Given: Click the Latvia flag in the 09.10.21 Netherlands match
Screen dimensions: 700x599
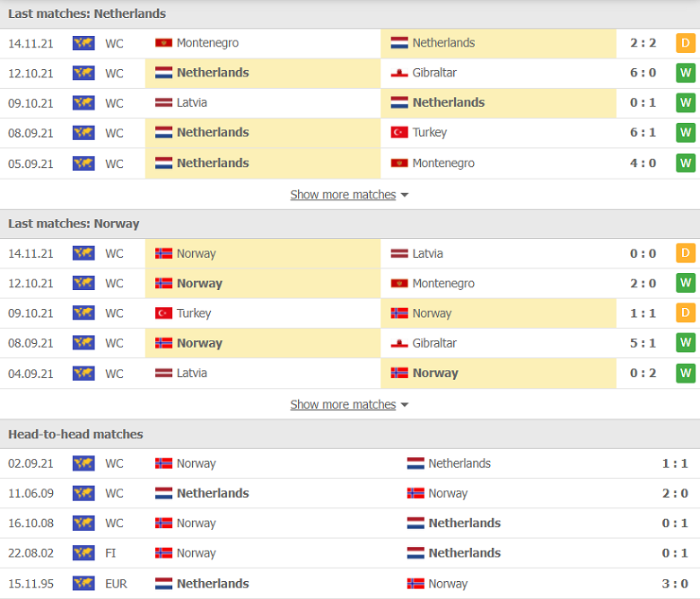Looking at the screenshot, I should (163, 103).
